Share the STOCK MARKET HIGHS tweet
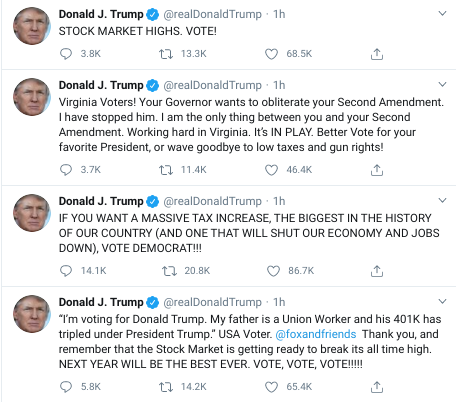456x402 pixels. tap(377, 54)
